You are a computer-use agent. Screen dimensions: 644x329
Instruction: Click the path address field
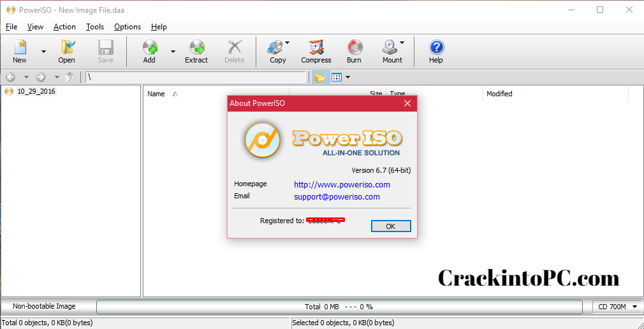[196, 77]
